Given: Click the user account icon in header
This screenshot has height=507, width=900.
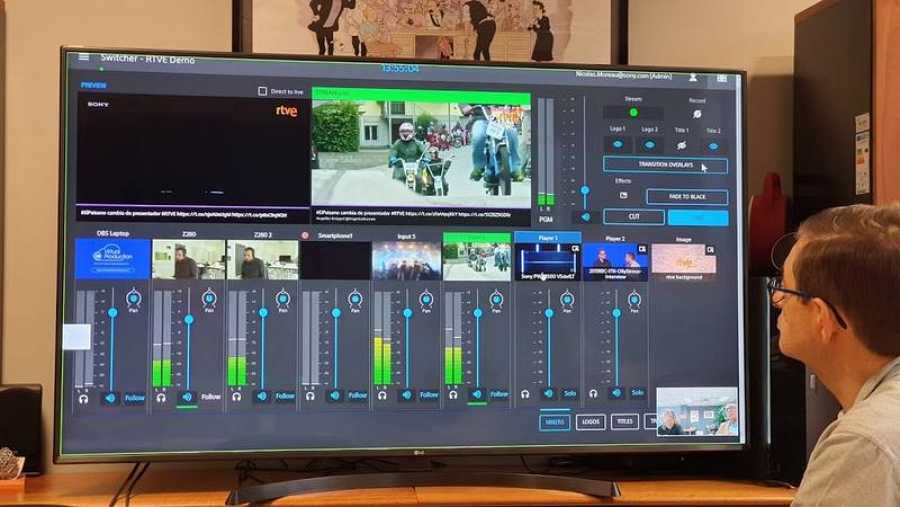Looking at the screenshot, I should click(693, 77).
